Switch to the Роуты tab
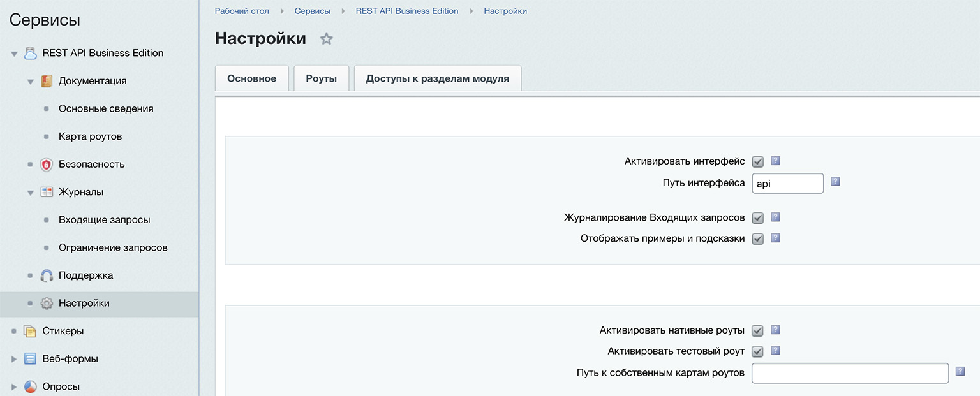 tap(321, 78)
